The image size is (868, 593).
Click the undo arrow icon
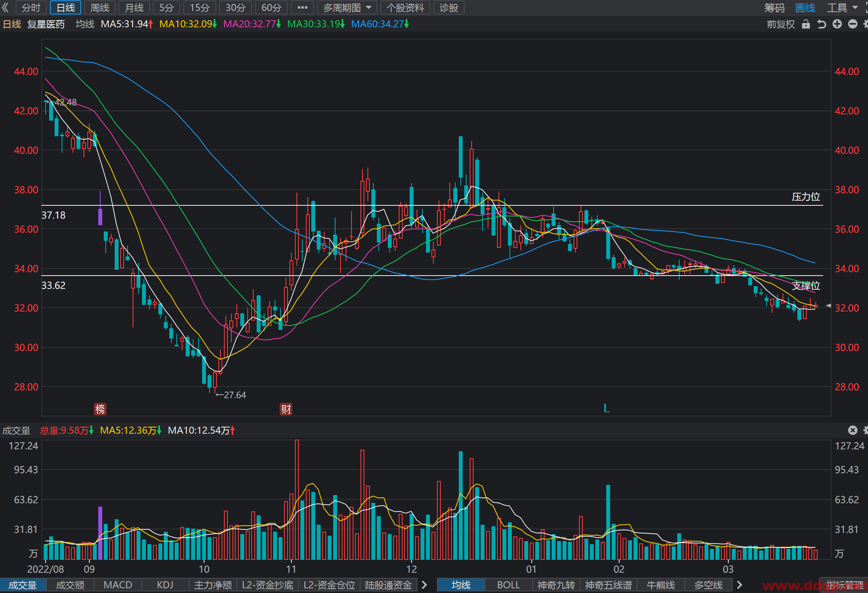pos(822,24)
